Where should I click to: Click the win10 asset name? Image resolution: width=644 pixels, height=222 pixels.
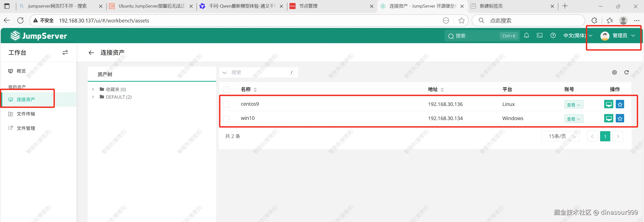point(248,118)
